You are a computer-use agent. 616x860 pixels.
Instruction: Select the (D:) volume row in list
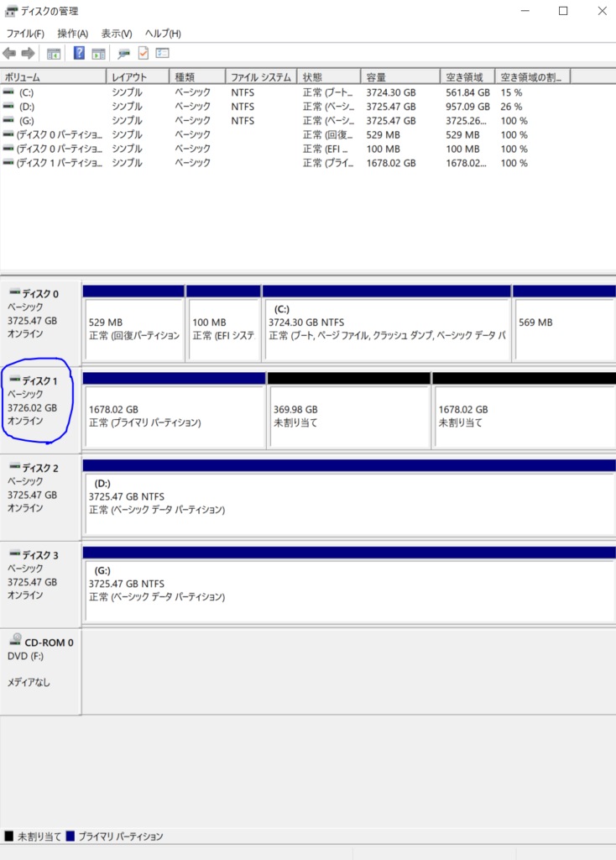click(x=27, y=107)
